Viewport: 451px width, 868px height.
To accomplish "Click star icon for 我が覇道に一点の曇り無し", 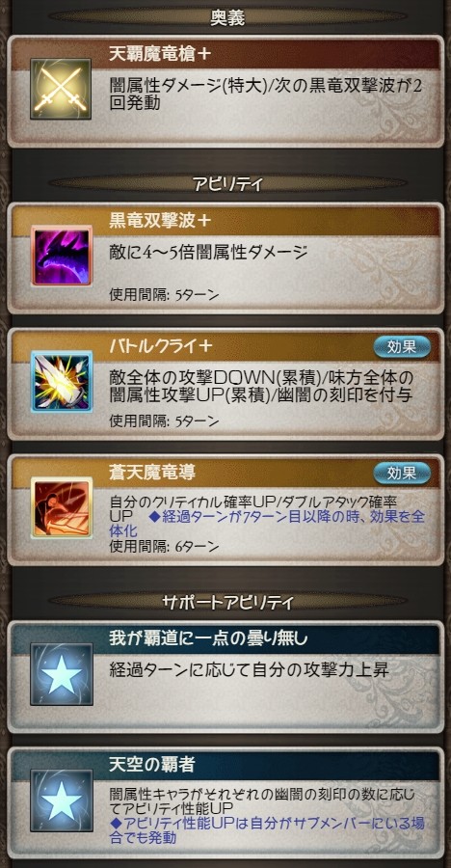I will pos(62,674).
